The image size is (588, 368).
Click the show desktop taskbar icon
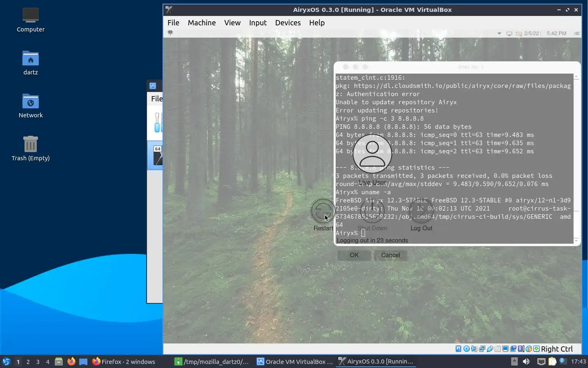click(x=83, y=361)
